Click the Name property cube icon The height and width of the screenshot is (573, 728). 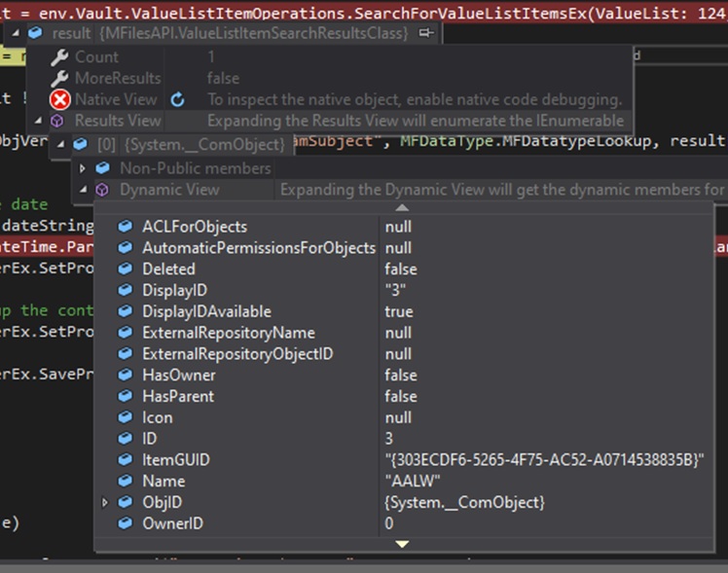(125, 481)
